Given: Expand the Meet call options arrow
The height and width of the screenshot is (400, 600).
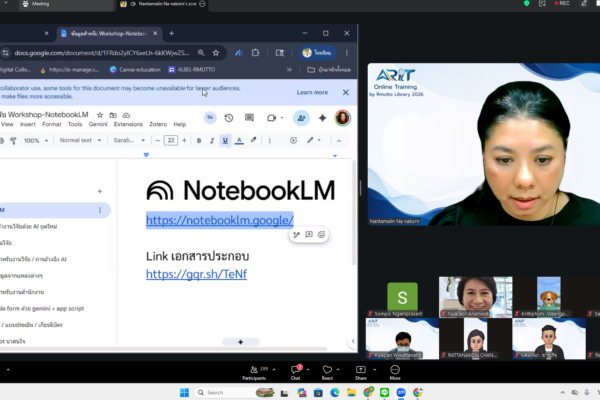Looking at the screenshot, I should pyautogui.click(x=282, y=118).
